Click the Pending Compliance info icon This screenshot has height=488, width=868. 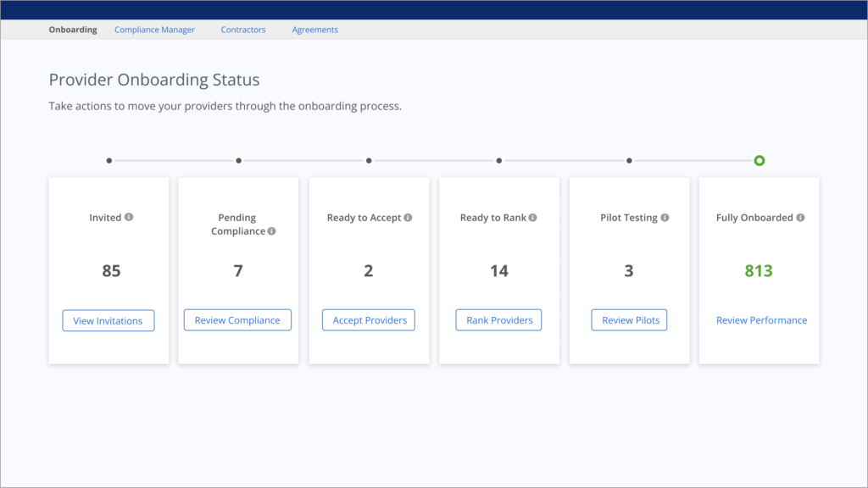coord(272,230)
